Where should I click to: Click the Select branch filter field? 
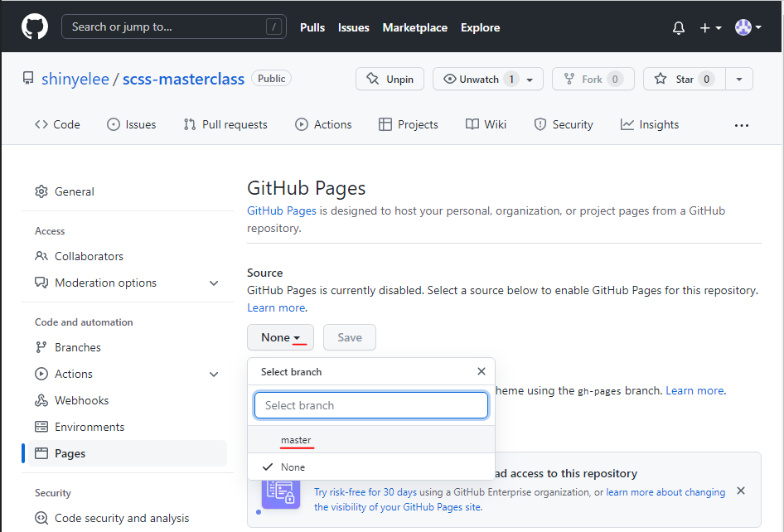click(371, 405)
